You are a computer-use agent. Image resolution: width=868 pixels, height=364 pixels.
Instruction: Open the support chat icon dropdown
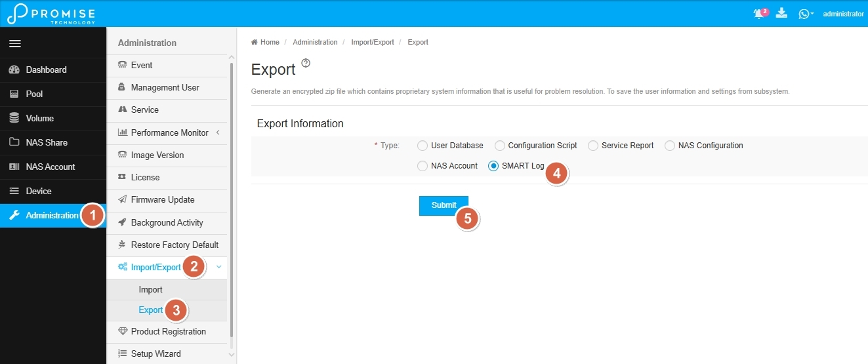pos(806,14)
